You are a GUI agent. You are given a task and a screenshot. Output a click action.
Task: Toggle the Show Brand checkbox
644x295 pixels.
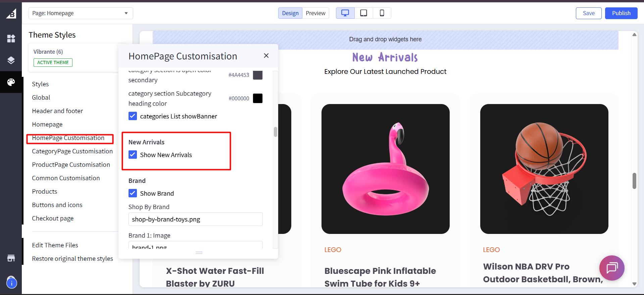click(133, 193)
